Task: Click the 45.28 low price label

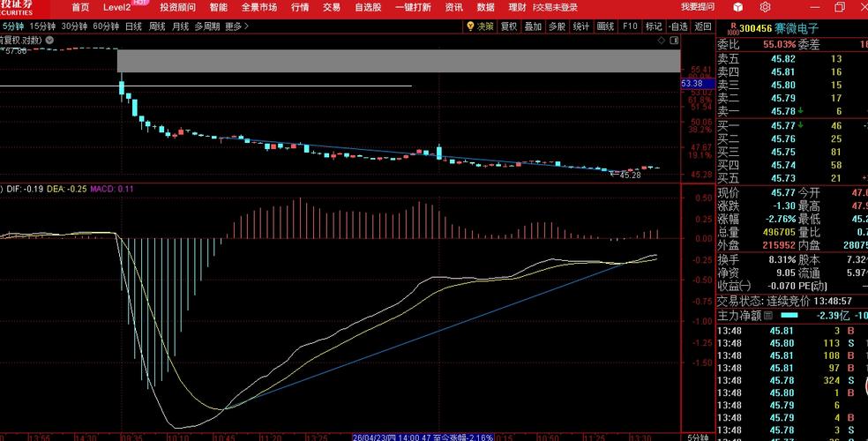Action: tap(629, 175)
